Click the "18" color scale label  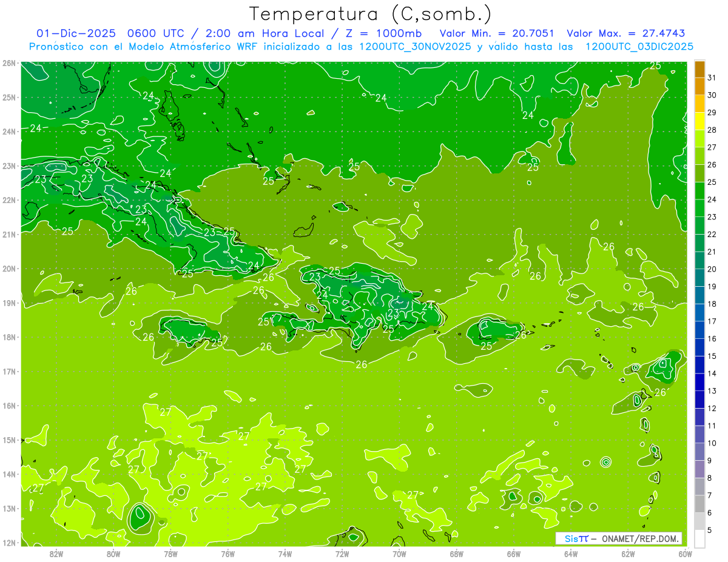[712, 304]
